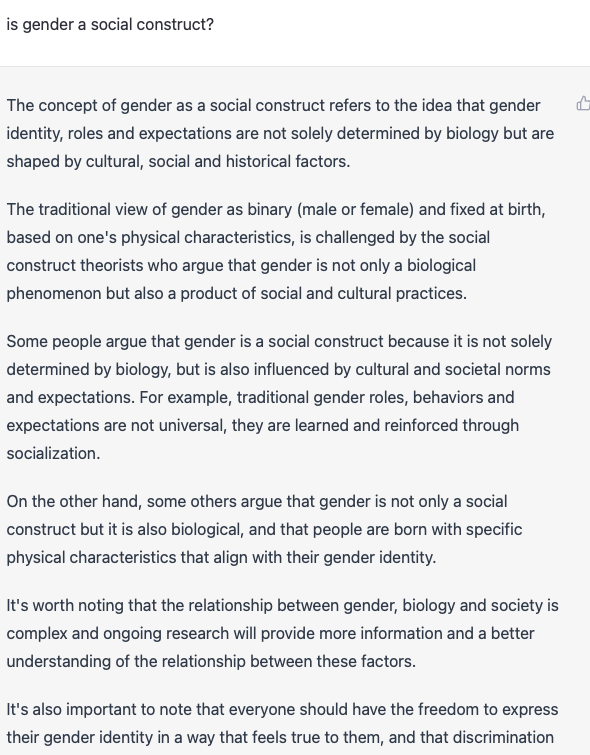Click the paragraph starting 'The concept of gender'

tap(280, 133)
